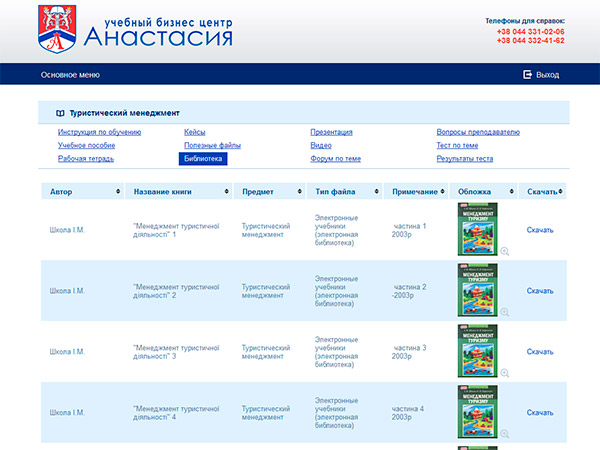Sort by Предмет column header
This screenshot has height=450, width=600.
point(260,192)
